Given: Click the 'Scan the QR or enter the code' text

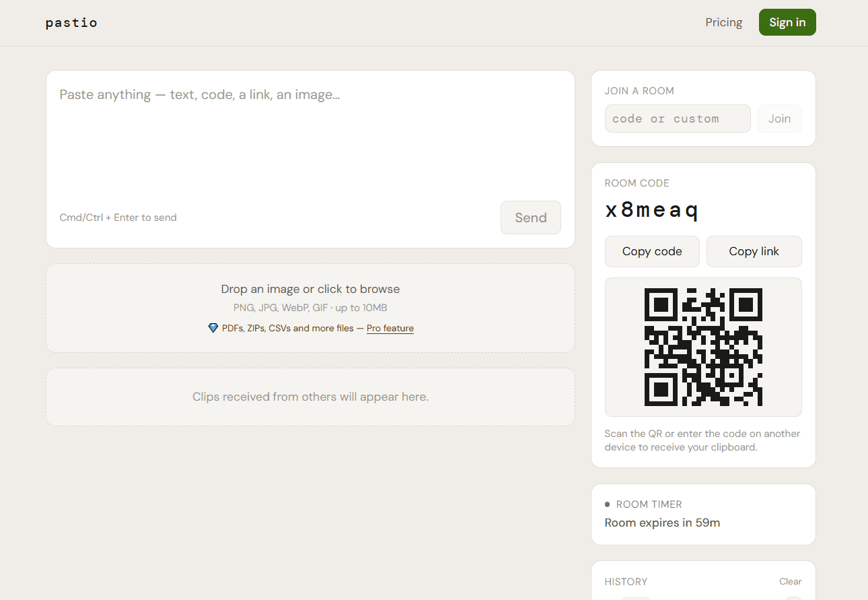Looking at the screenshot, I should point(702,440).
